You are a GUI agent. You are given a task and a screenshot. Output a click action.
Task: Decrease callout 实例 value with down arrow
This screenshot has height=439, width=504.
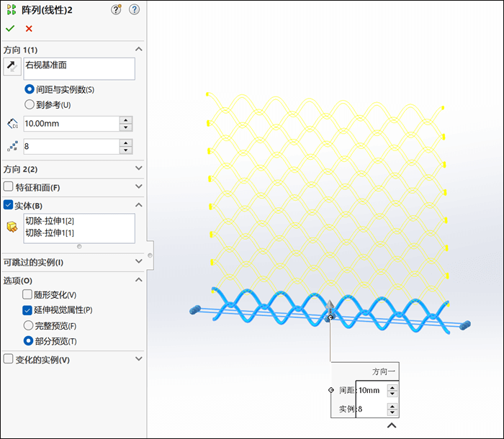[392, 412]
